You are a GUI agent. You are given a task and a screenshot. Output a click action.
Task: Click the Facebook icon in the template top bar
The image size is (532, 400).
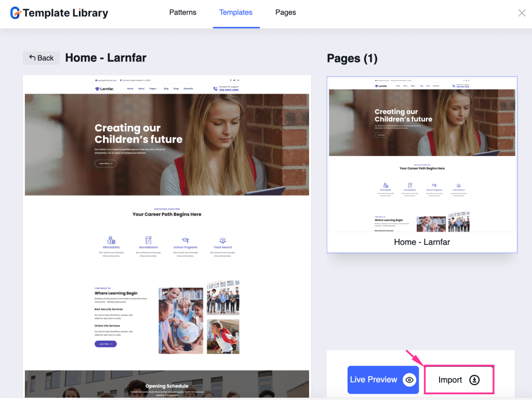point(231,80)
